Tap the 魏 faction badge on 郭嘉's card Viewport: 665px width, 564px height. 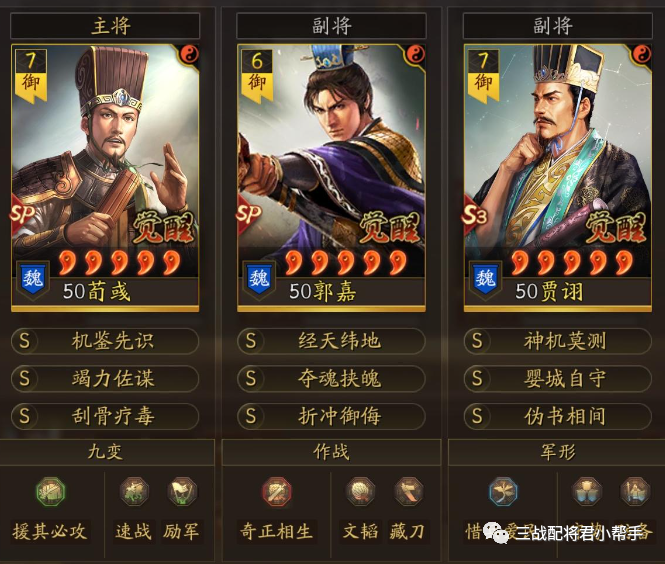259,279
